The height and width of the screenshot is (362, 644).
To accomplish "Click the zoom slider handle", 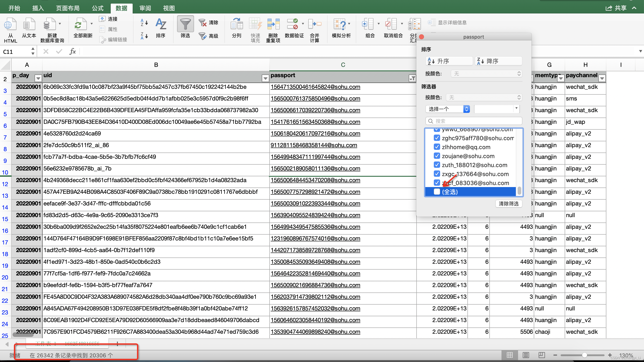I will click(x=584, y=355).
